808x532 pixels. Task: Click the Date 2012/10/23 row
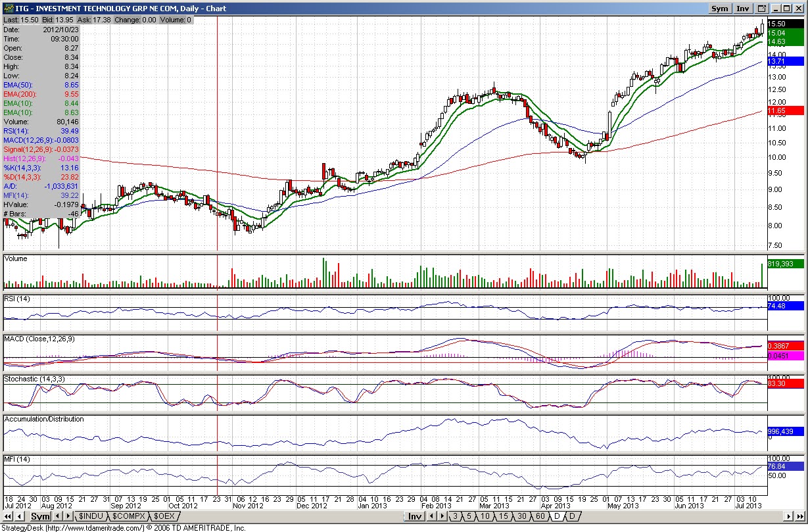click(41, 30)
